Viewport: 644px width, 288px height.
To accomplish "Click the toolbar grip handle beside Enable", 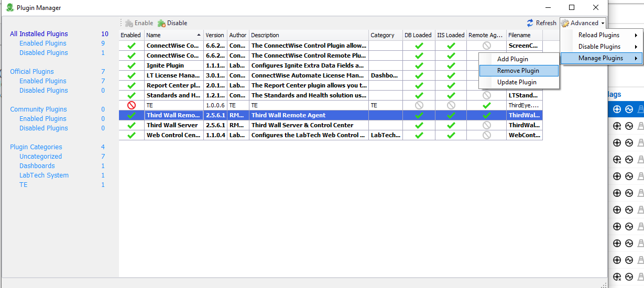I will point(121,23).
